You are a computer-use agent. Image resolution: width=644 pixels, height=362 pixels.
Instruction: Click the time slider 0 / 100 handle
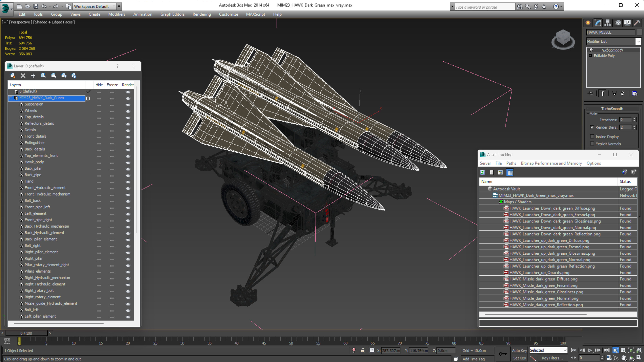tap(26, 333)
